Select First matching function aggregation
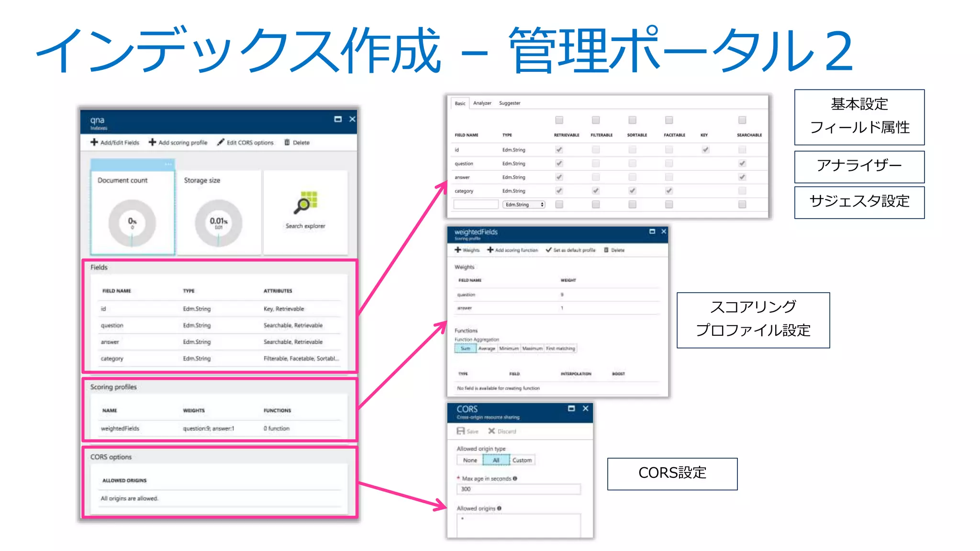980x551 pixels. (x=561, y=349)
